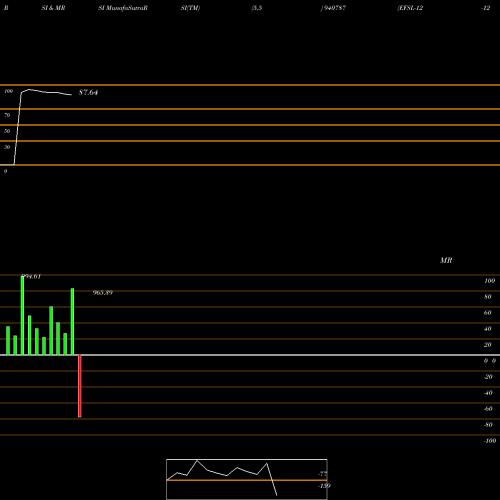Viewport: 500px width, 500px height.
Task: Click the '20' tick on the MR axis
Action: (488, 345)
